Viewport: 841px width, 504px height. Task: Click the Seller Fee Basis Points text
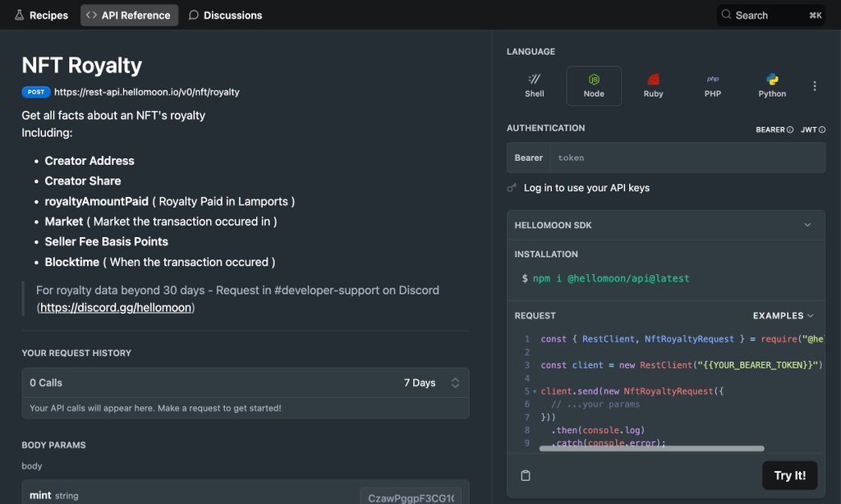coord(106,242)
